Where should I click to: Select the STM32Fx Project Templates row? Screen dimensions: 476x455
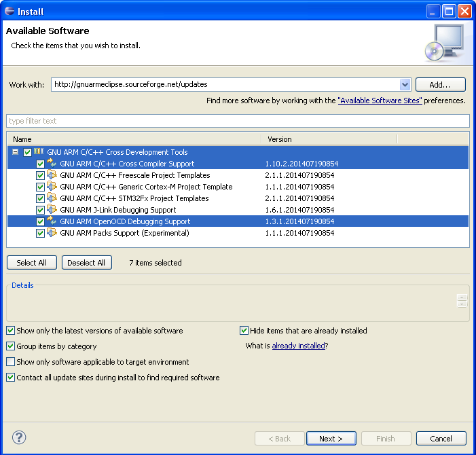[x=238, y=198]
